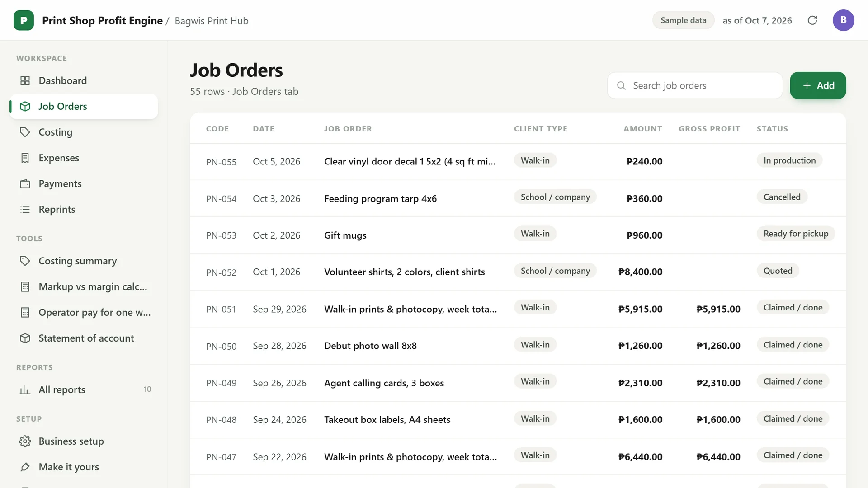Image resolution: width=868 pixels, height=488 pixels.
Task: Click the Payments wallet icon
Action: (x=25, y=183)
